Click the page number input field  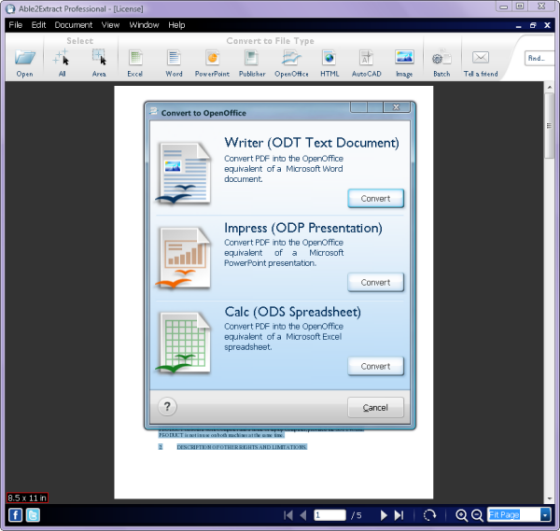click(330, 515)
